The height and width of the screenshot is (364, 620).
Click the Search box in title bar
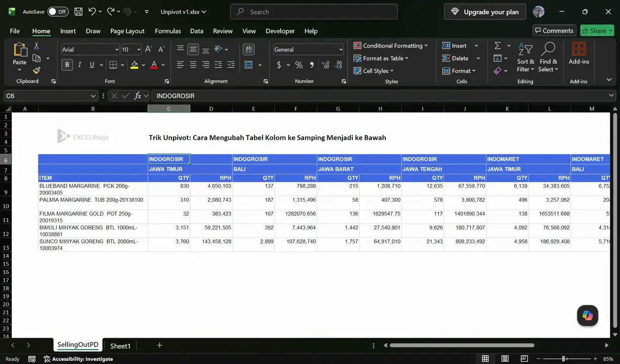pos(314,12)
